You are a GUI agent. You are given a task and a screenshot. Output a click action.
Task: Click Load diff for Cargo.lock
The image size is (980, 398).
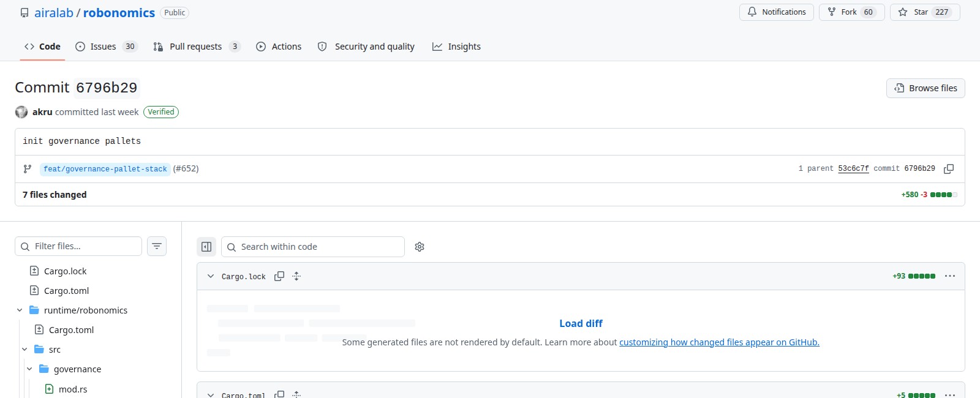point(581,323)
